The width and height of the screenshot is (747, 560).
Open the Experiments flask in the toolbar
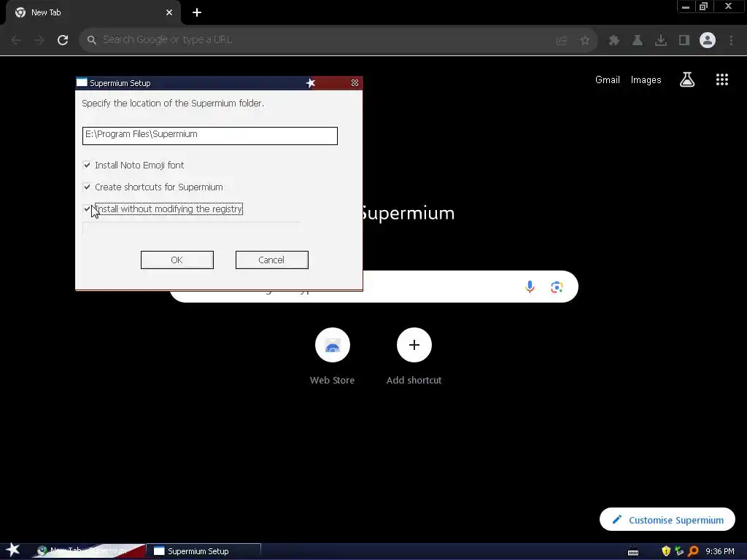[638, 41]
